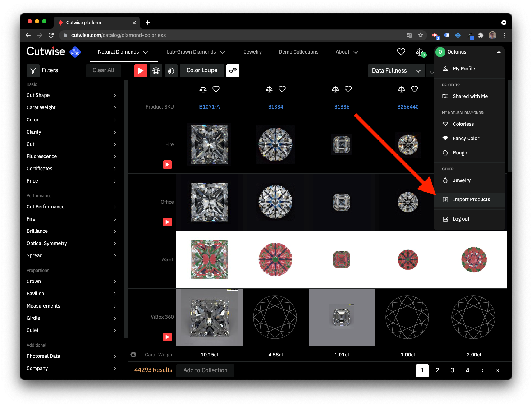Play the Office row videos
The height and width of the screenshot is (406, 532).
tap(168, 222)
